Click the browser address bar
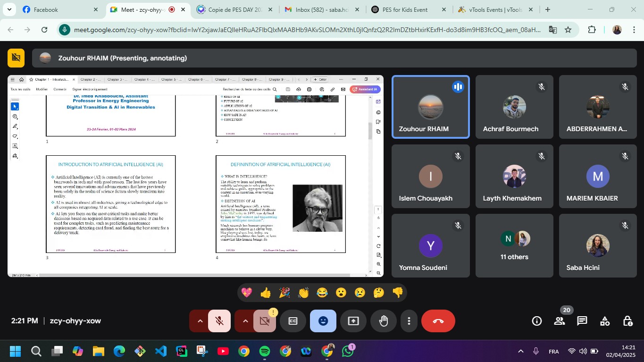Image resolution: width=644 pixels, height=362 pixels. click(307, 30)
